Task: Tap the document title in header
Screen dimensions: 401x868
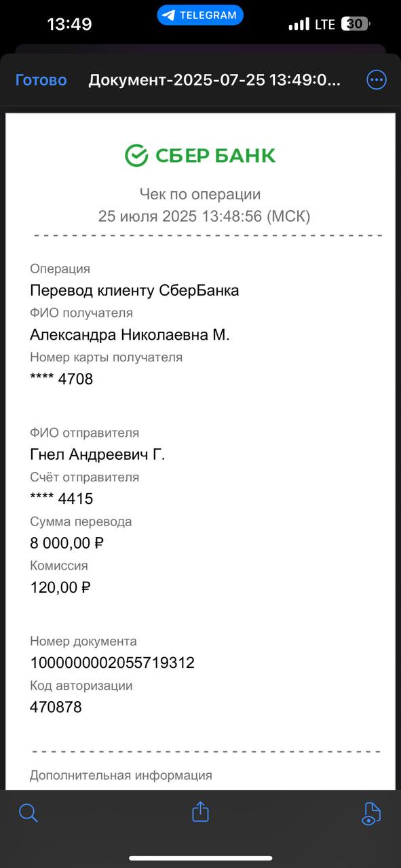Action: pyautogui.click(x=214, y=80)
